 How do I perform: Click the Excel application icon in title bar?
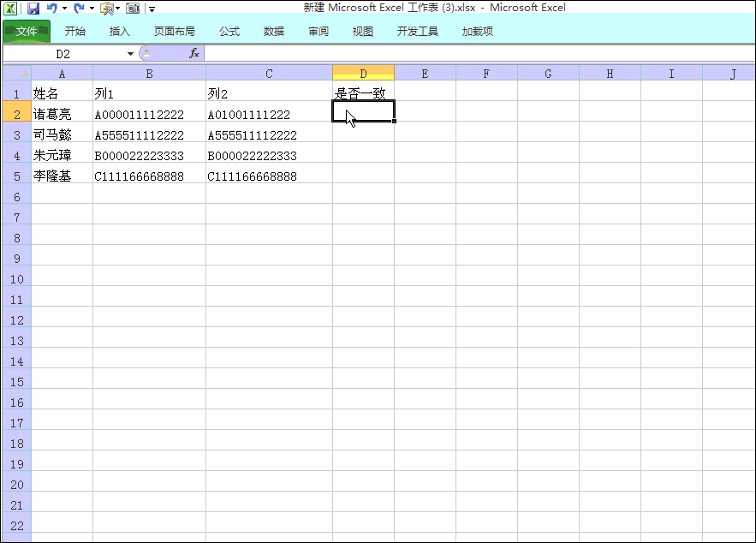(x=11, y=8)
